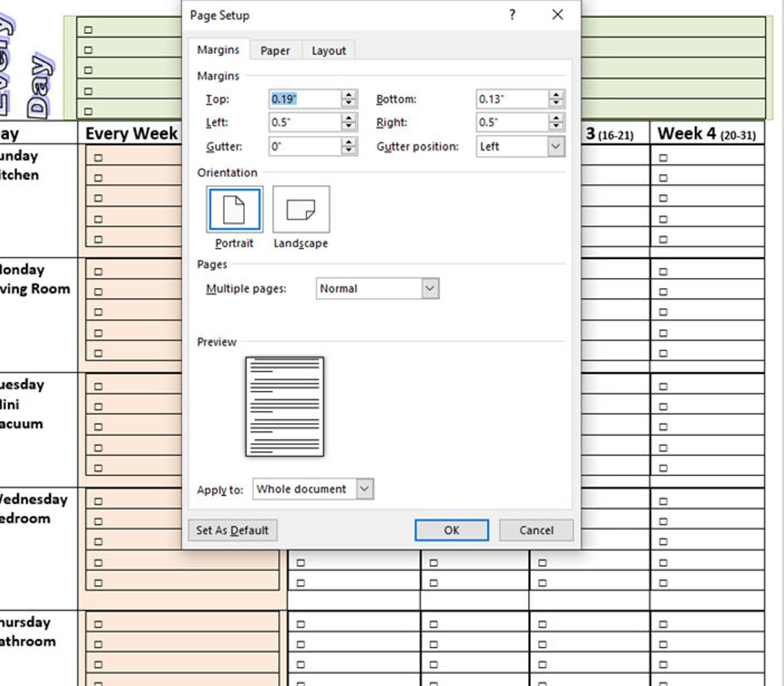The width and height of the screenshot is (784, 686).
Task: Confirm settings with the OK button
Action: [451, 530]
